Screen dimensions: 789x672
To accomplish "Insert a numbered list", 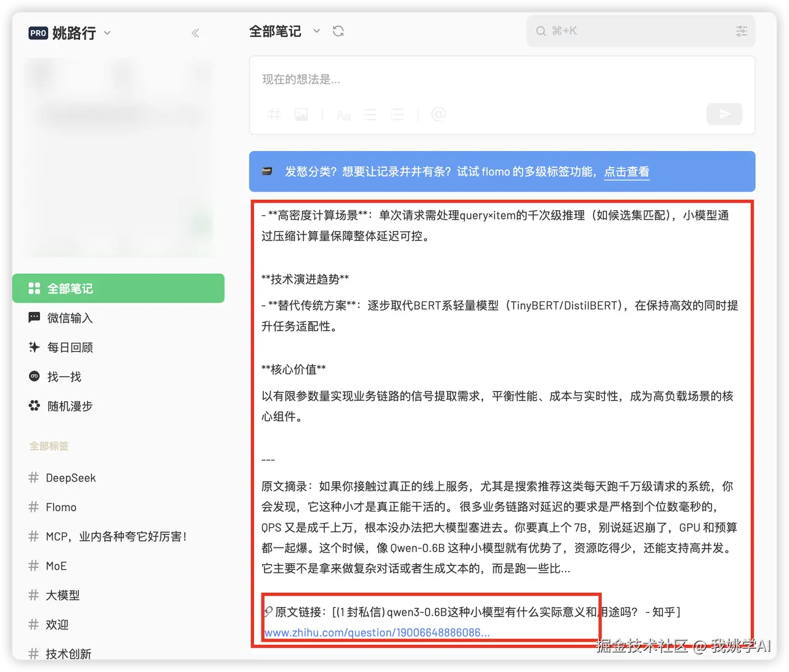I will pyautogui.click(x=398, y=115).
